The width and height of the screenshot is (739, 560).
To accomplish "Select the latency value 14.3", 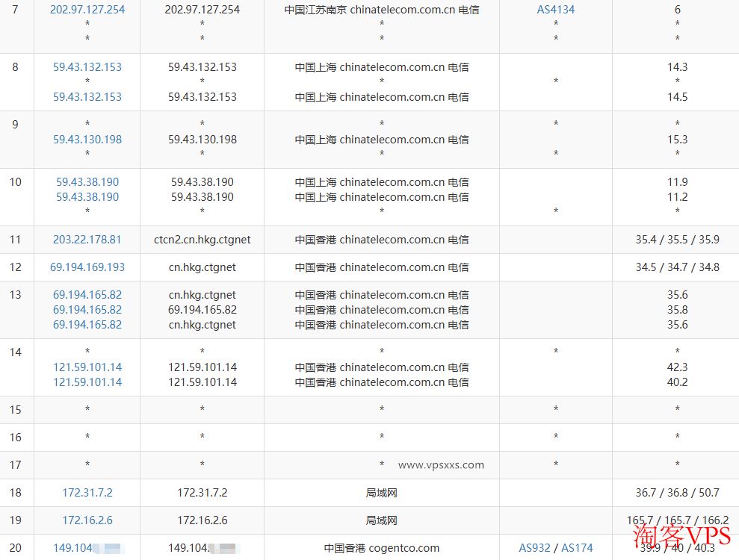I will pos(677,67).
